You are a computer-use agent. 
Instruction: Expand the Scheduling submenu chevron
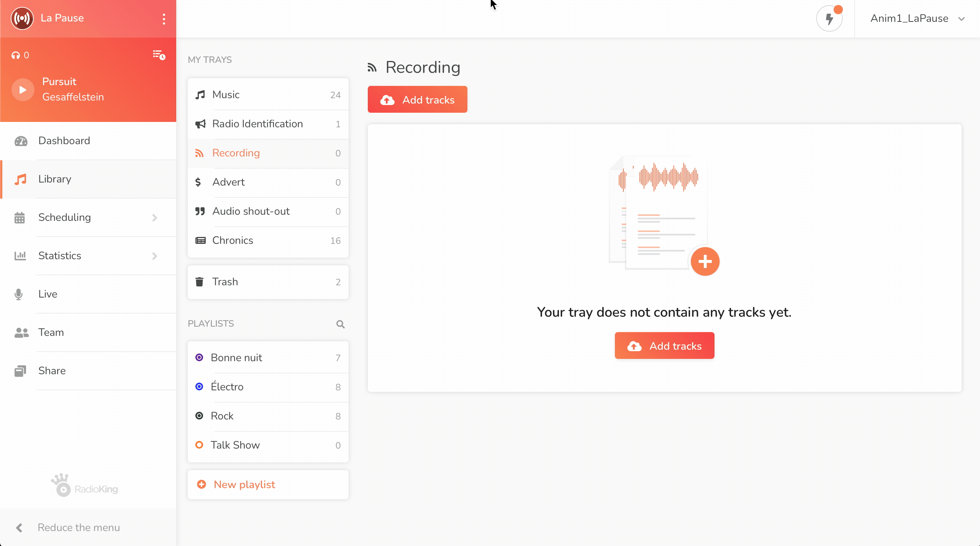(x=155, y=218)
